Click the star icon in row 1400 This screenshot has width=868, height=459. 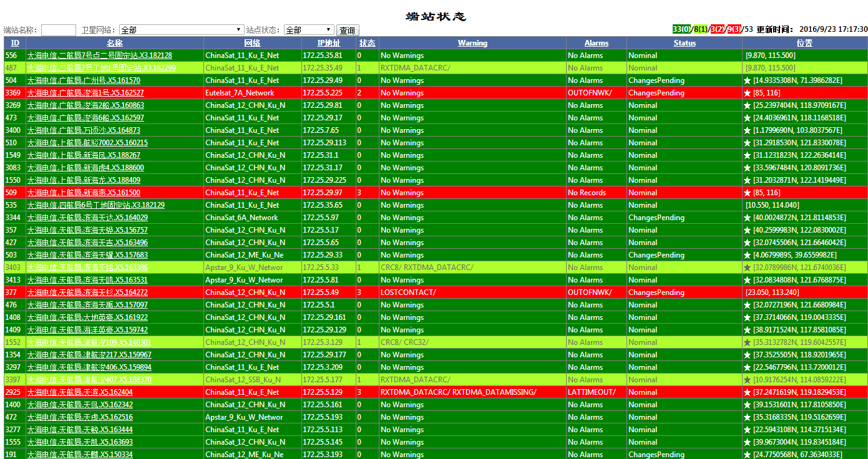pos(747,405)
